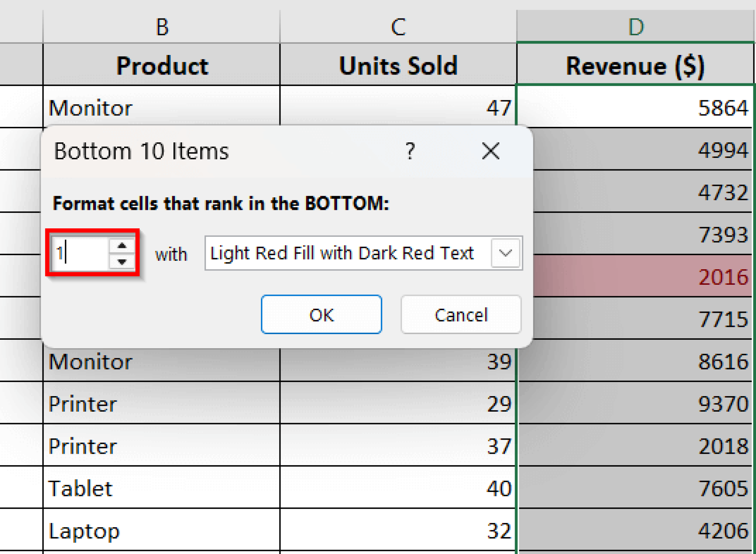Confirm formatting with the OK button
Screen dimensions: 756x554
[x=321, y=315]
